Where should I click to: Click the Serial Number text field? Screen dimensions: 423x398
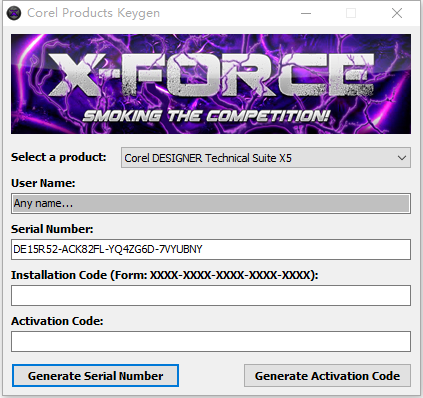211,249
